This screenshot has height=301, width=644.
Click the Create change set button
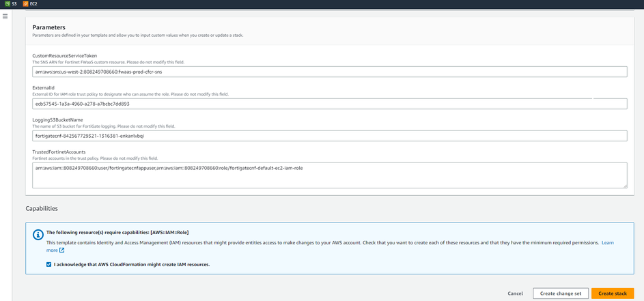(560, 293)
